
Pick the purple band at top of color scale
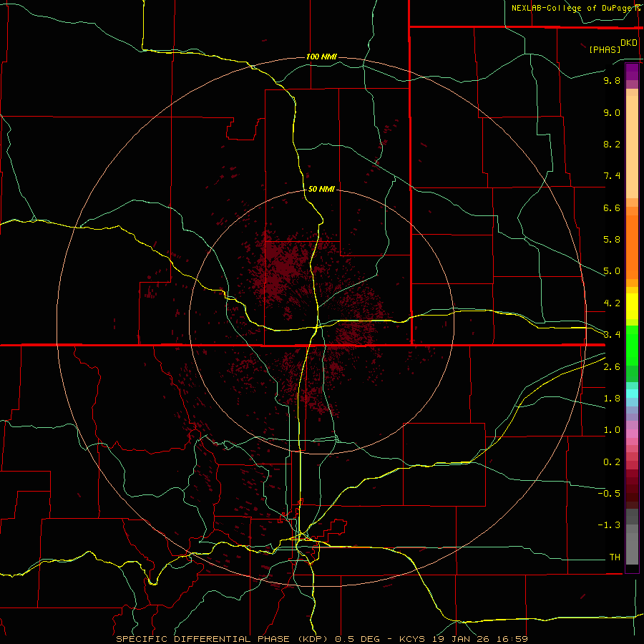tap(632, 72)
